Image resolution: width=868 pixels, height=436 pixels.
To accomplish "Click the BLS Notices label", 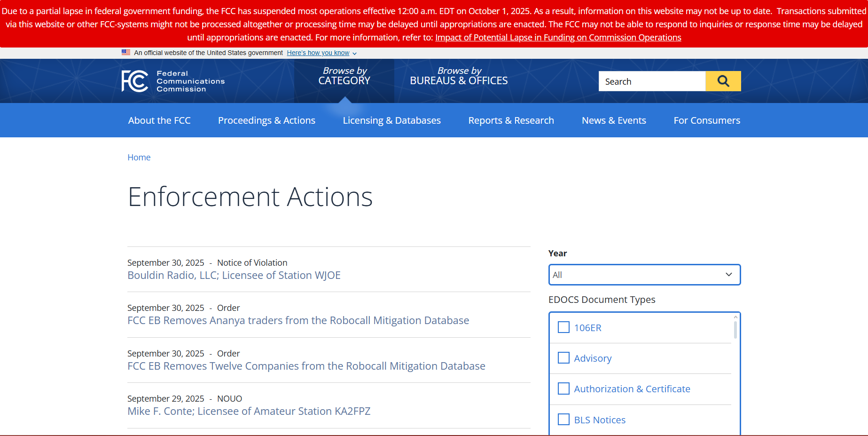I will click(x=600, y=420).
